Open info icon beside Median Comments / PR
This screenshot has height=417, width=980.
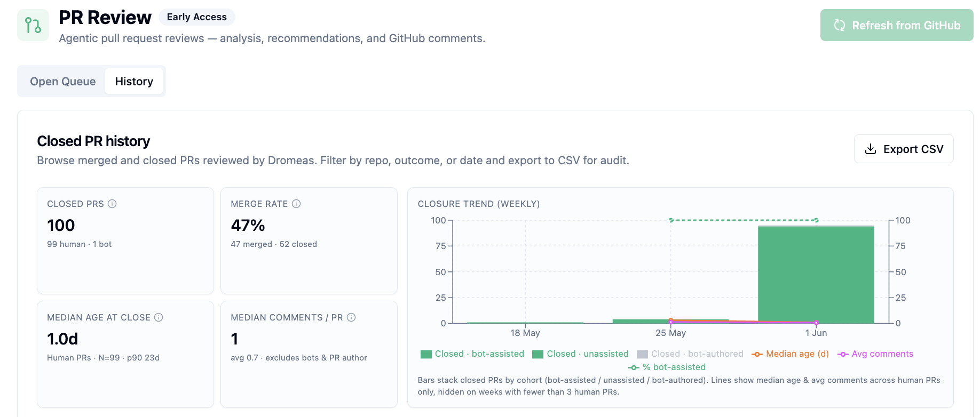click(351, 317)
